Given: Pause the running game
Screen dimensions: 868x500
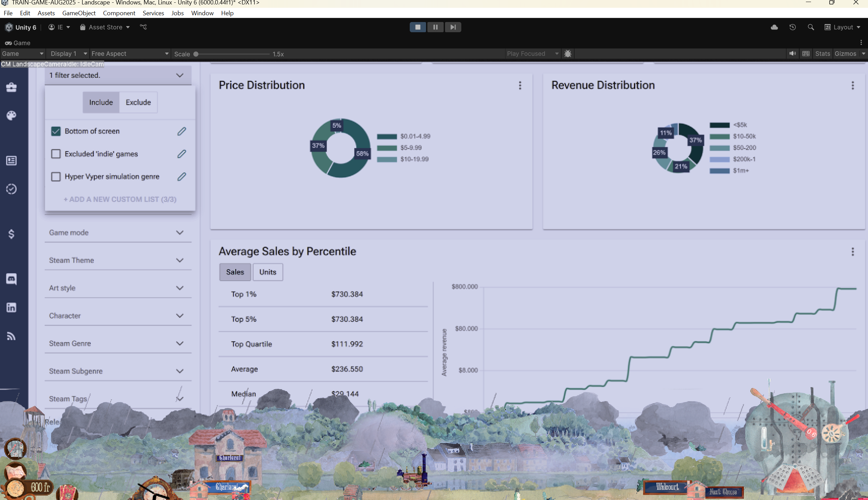Looking at the screenshot, I should [x=436, y=27].
